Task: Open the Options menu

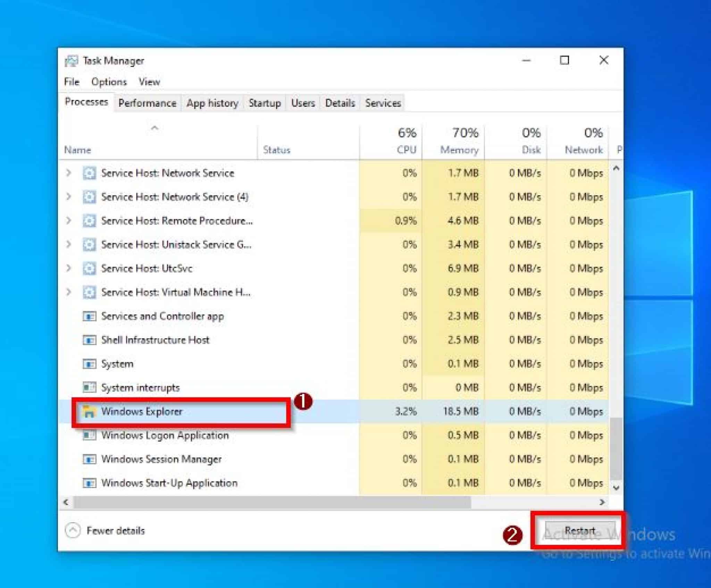Action: [109, 82]
